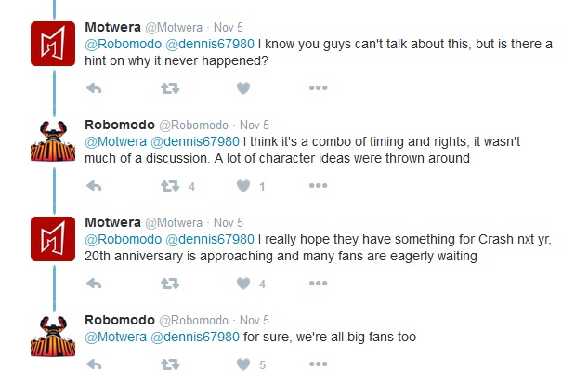588x384 pixels.
Task: Like Robomodo's tweet with 5 likes
Action: pyautogui.click(x=243, y=364)
